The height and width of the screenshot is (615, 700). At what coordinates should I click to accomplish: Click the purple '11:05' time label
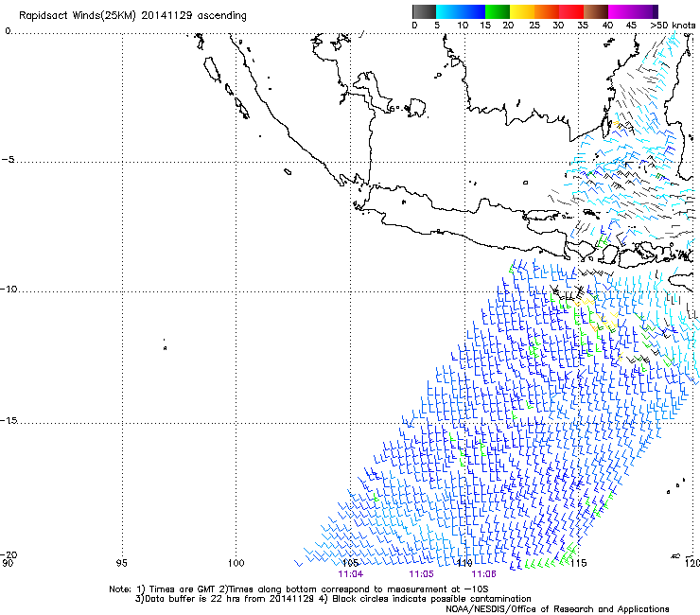(x=422, y=574)
